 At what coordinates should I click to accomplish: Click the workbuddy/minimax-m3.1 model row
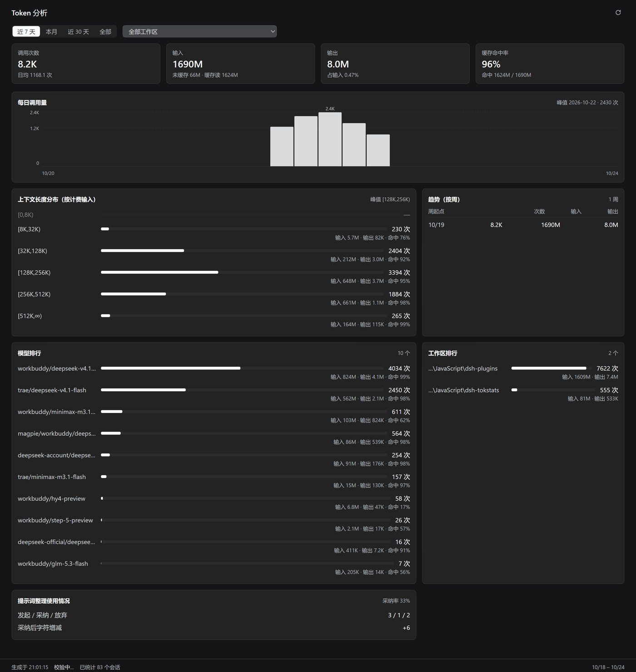click(214, 416)
